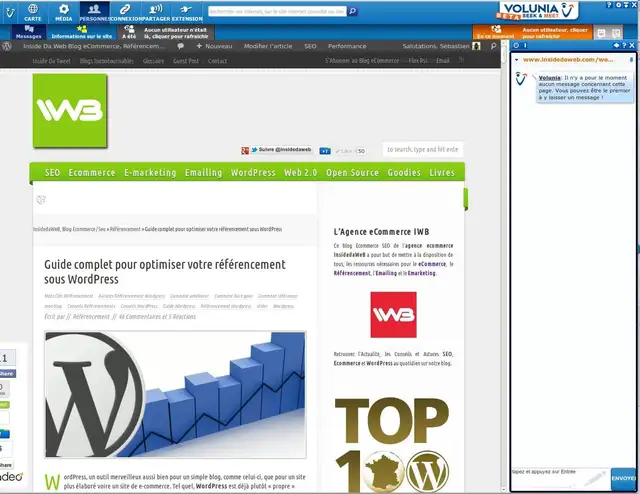
Task: Open the Open Source category tab
Action: pos(352,173)
